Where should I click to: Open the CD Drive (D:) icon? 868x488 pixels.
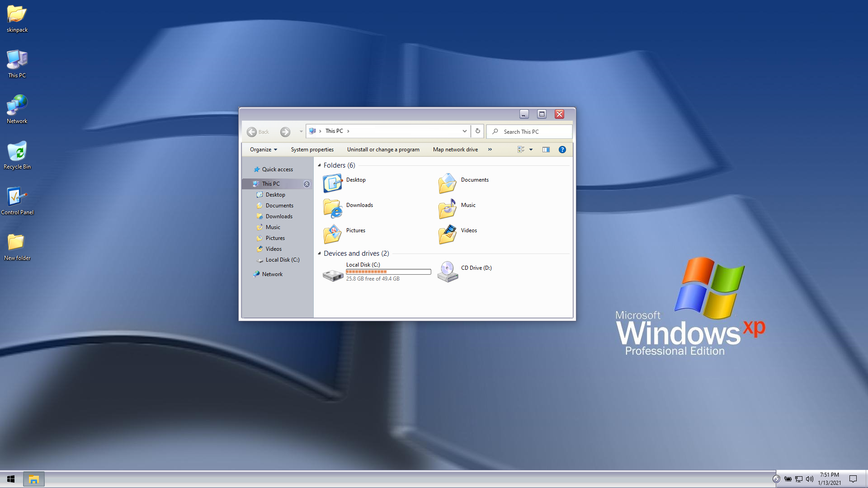[448, 272]
